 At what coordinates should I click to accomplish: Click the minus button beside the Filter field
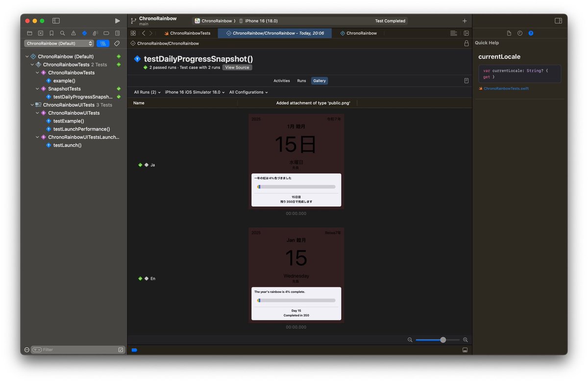pyautogui.click(x=27, y=350)
